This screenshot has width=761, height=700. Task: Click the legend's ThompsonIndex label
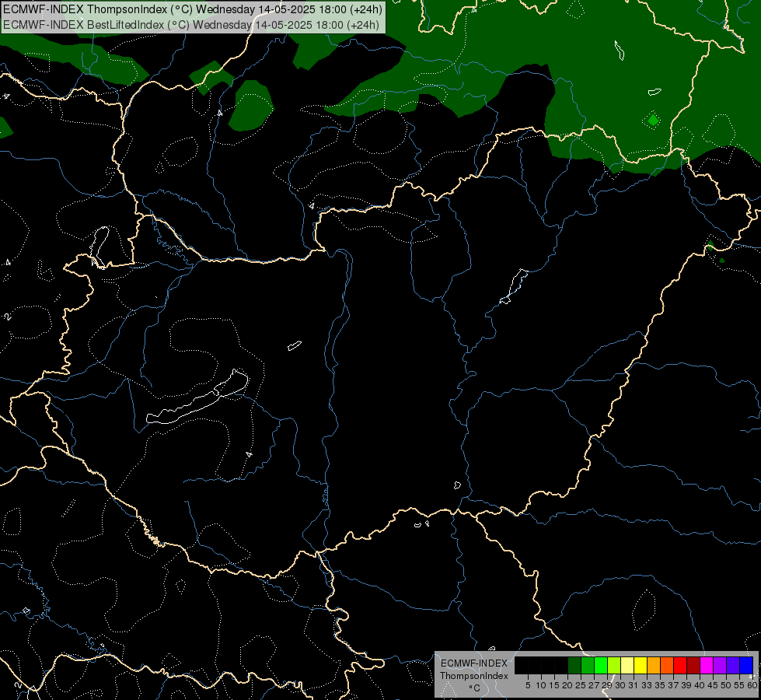click(x=474, y=676)
